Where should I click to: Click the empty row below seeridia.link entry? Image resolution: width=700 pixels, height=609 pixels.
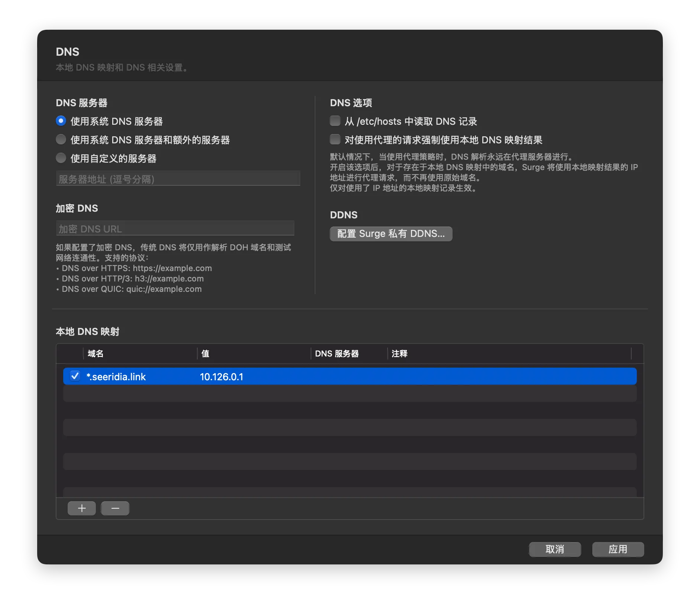click(x=350, y=394)
